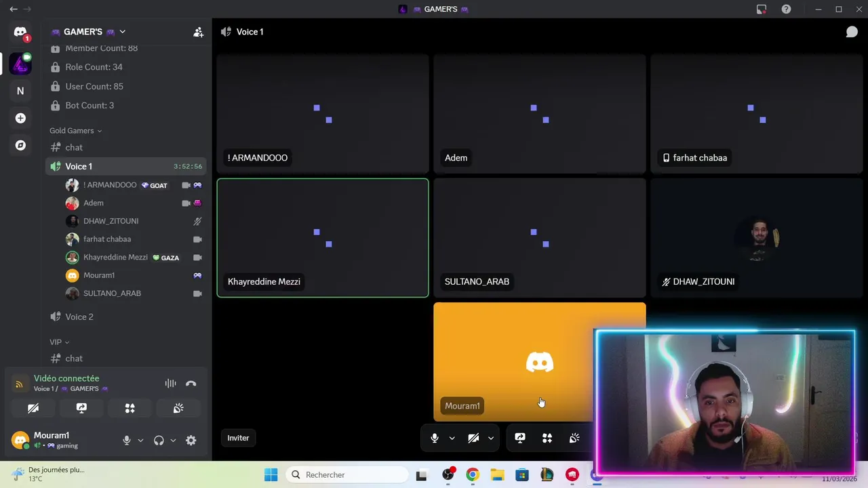The image size is (868, 488).
Task: Open the Discover servers compass icon
Action: pos(20,145)
